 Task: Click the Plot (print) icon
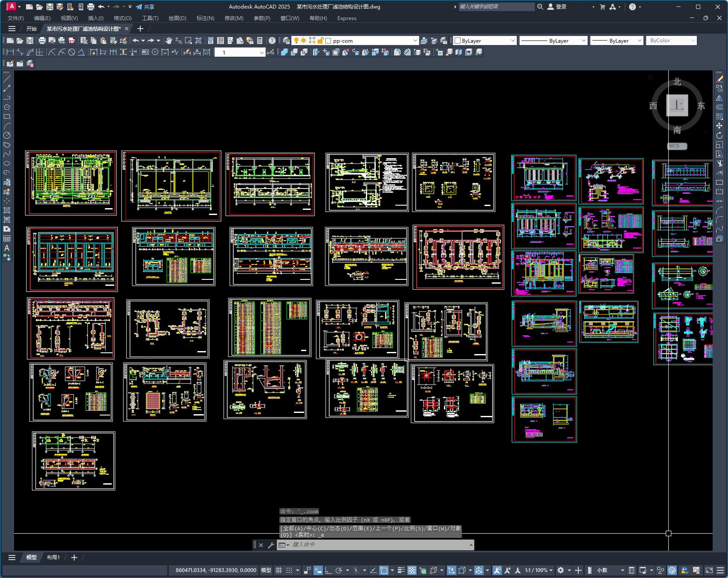click(x=42, y=41)
